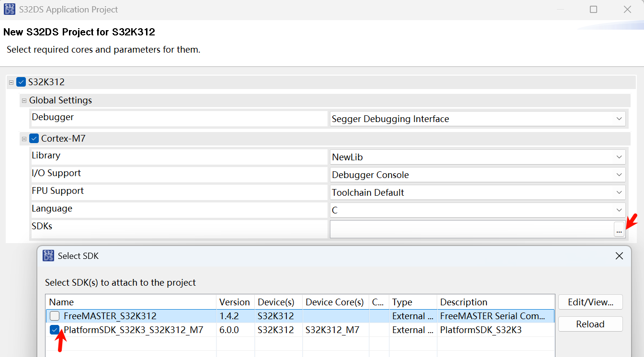Viewport: 644px width, 357px height.
Task: Collapse the Global Settings section
Action: [24, 100]
